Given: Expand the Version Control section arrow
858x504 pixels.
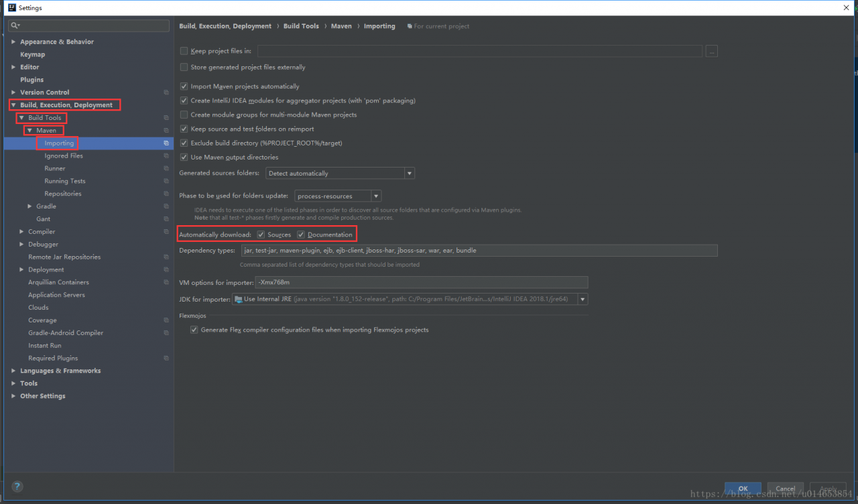Looking at the screenshot, I should (13, 92).
